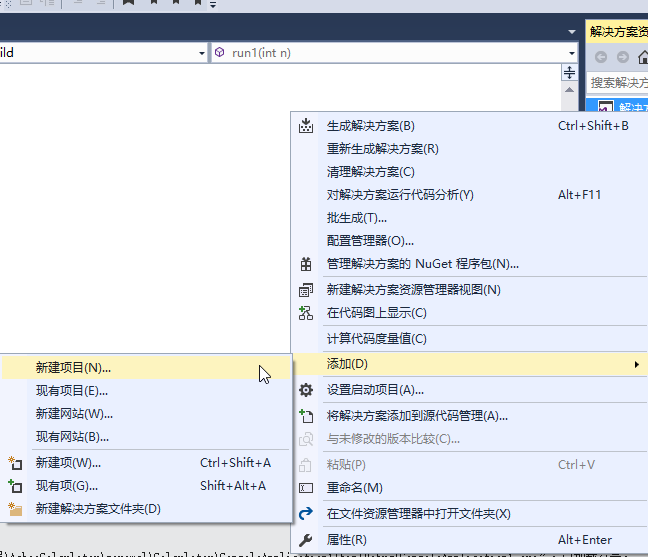The height and width of the screenshot is (557, 648).
Task: Open 配置管理器(O)...
Action: pyautogui.click(x=469, y=241)
